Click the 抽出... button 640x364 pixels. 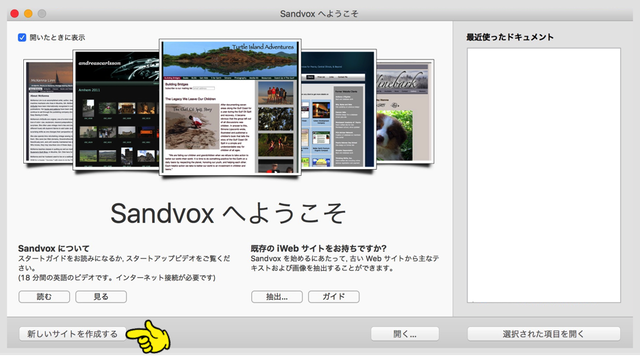(277, 297)
